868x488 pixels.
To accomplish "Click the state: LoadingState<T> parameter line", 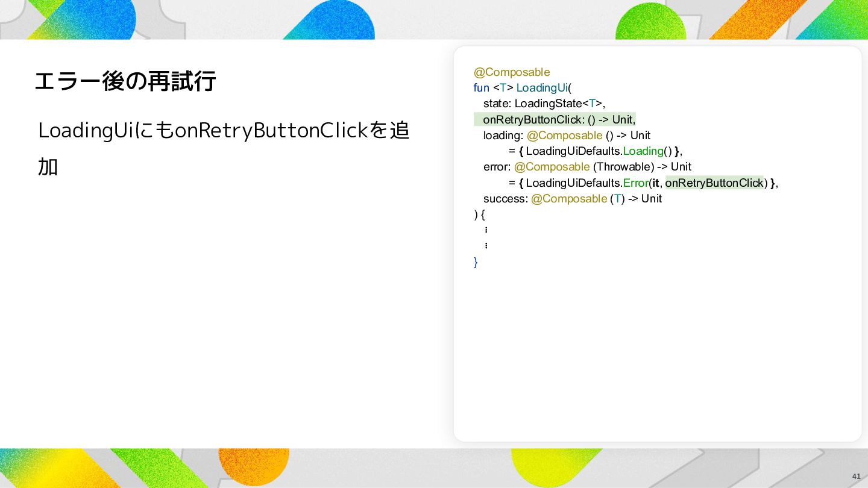I will (544, 104).
